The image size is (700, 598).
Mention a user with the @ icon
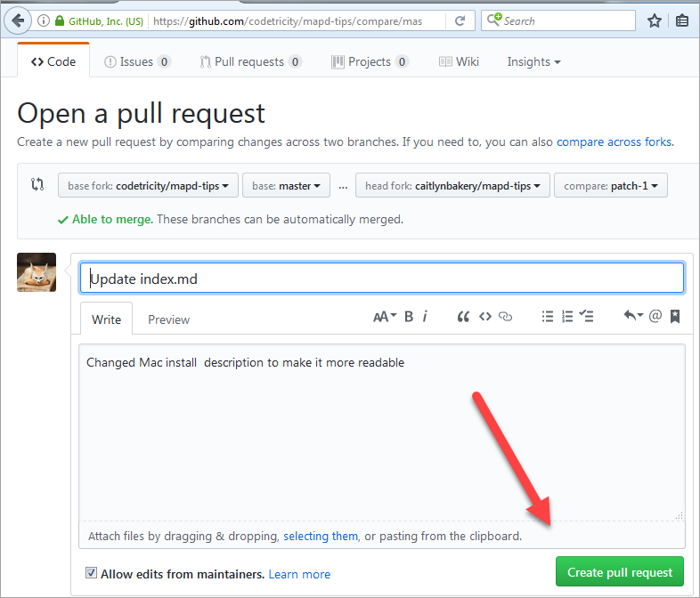click(655, 316)
